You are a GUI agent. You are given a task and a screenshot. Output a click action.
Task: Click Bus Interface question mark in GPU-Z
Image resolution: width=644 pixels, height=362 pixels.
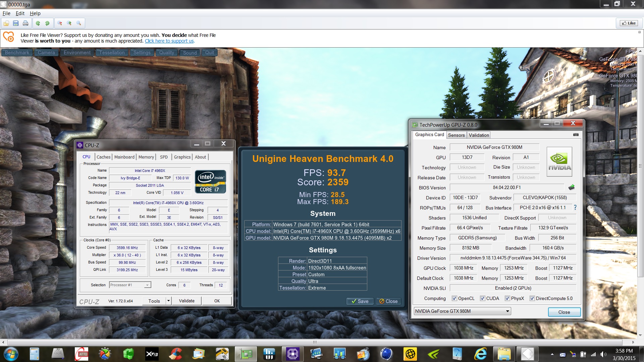click(575, 207)
